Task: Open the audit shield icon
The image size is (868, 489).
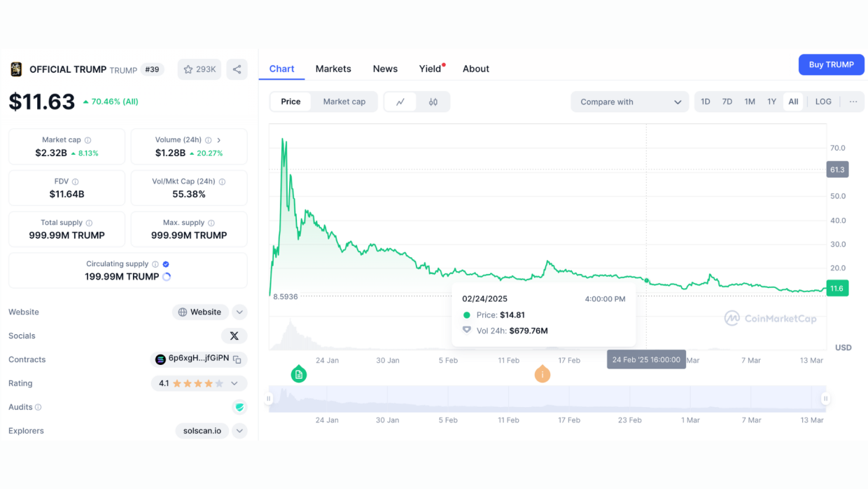Action: [x=239, y=407]
